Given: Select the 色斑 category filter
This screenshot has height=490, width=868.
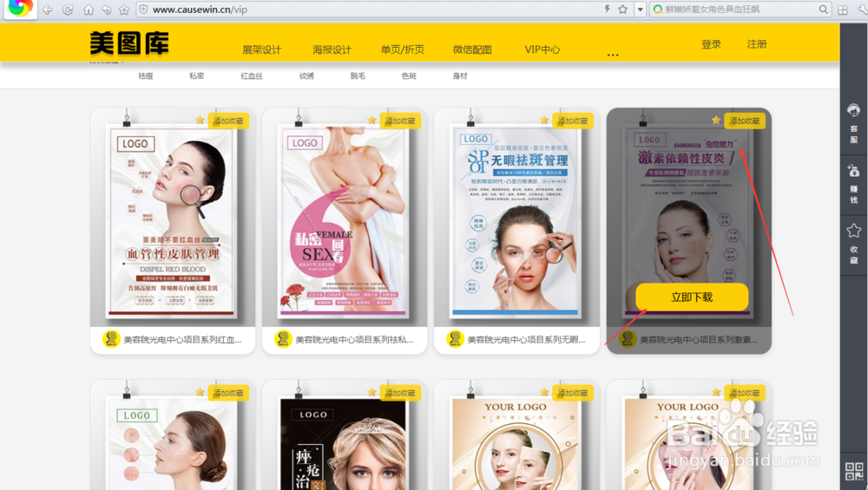Looking at the screenshot, I should [x=409, y=75].
